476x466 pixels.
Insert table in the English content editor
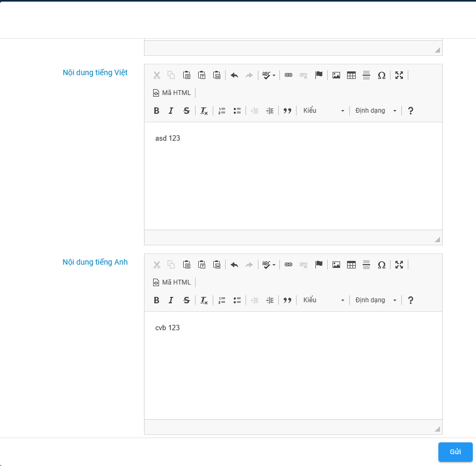point(351,265)
